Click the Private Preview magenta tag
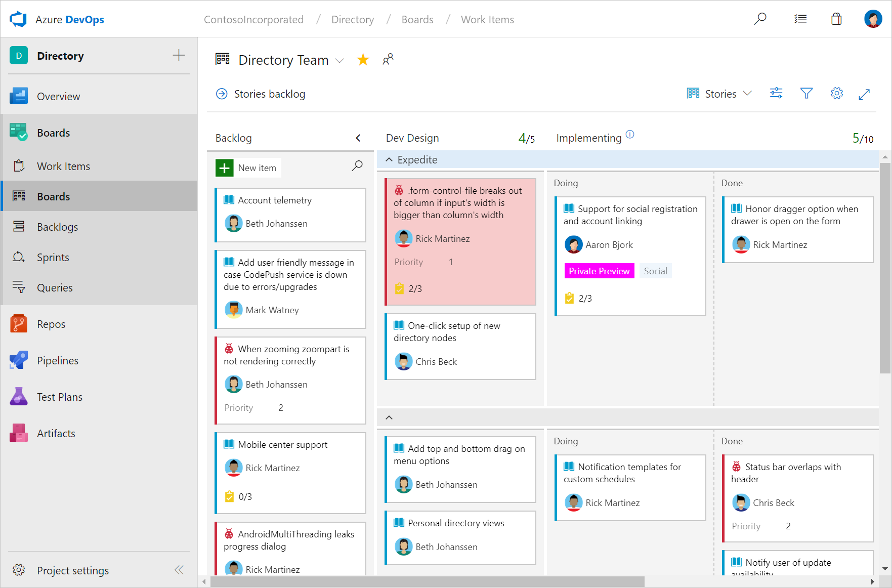The image size is (892, 588). click(599, 271)
